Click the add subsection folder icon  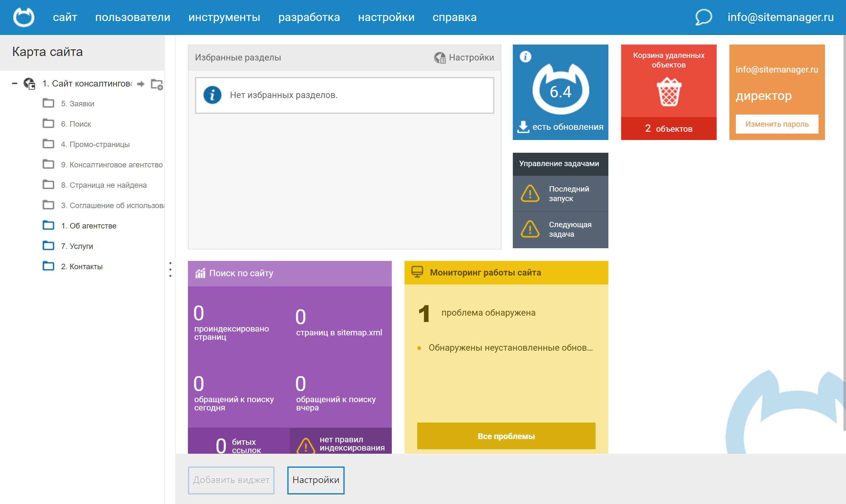coord(157,84)
